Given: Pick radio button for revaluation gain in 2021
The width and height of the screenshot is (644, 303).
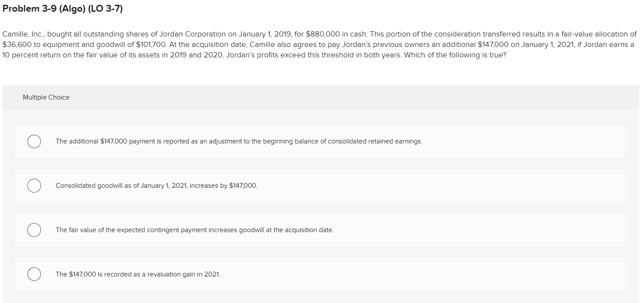Looking at the screenshot, I should pyautogui.click(x=34, y=274).
